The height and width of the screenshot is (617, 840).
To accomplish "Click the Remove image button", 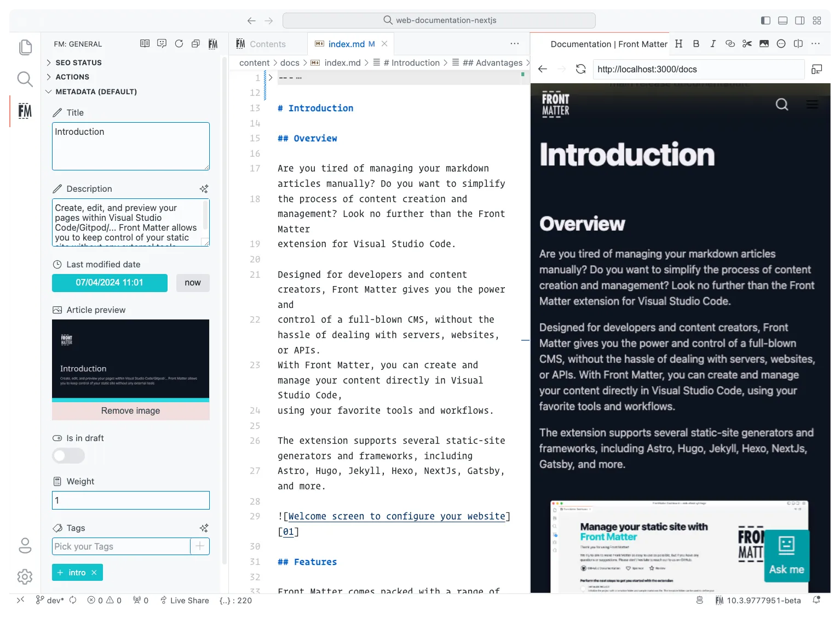I will 130,410.
